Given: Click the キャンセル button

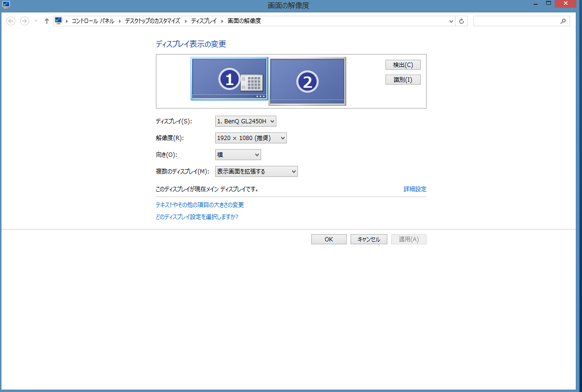Looking at the screenshot, I should [x=369, y=240].
